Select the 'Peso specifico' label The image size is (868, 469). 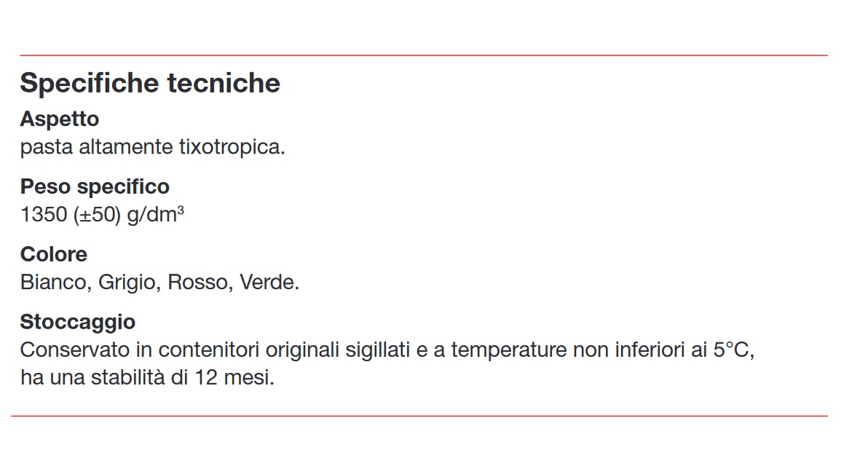[95, 187]
